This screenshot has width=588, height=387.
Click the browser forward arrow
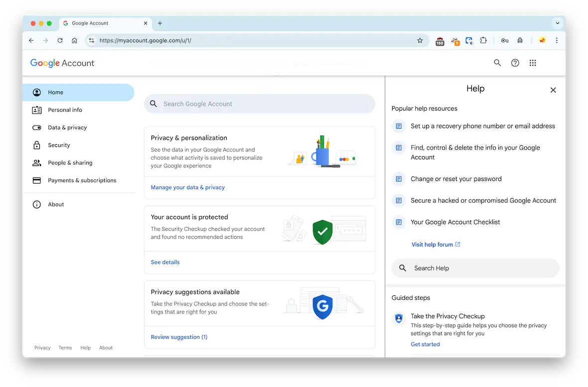tap(45, 40)
